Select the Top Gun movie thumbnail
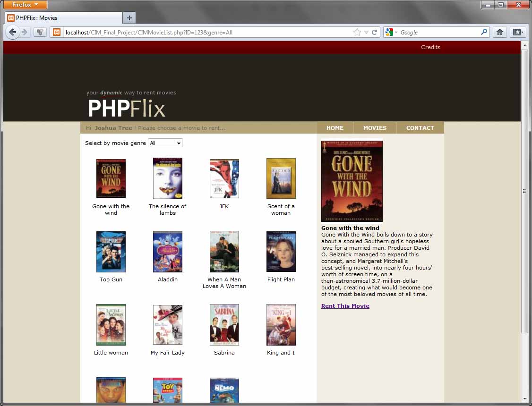 click(111, 252)
